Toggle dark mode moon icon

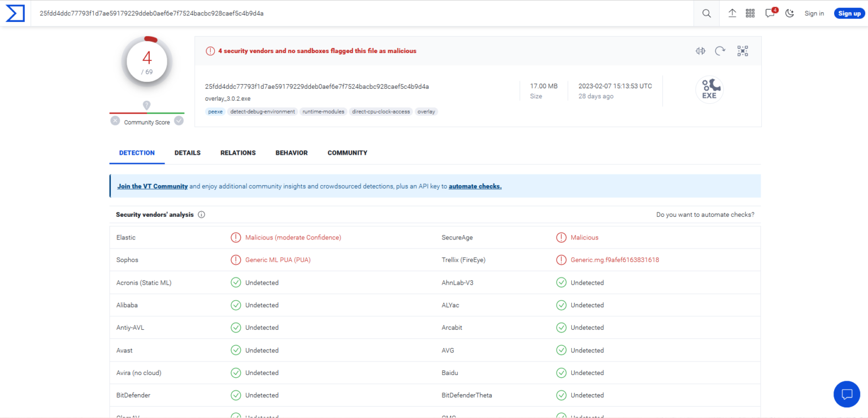click(789, 14)
